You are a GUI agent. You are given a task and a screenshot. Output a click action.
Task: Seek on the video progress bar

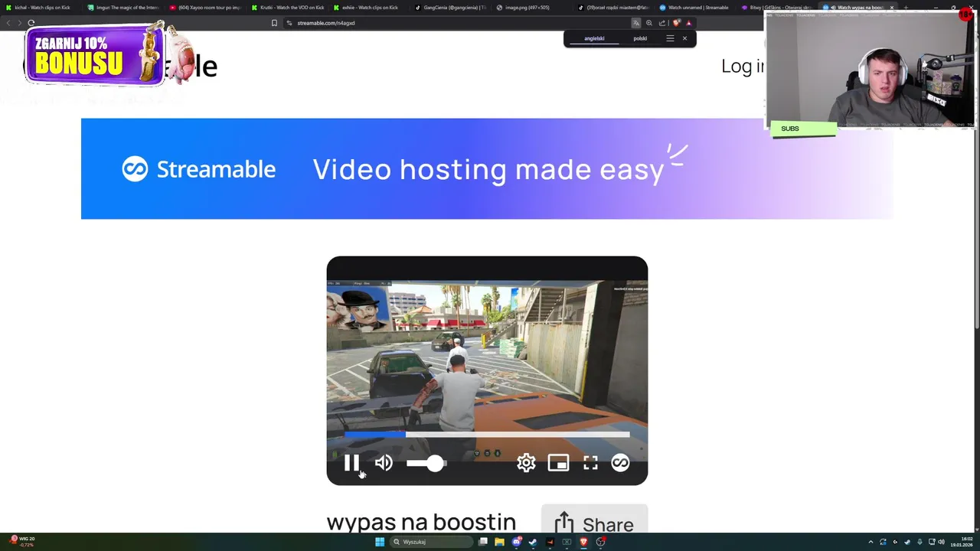(487, 434)
